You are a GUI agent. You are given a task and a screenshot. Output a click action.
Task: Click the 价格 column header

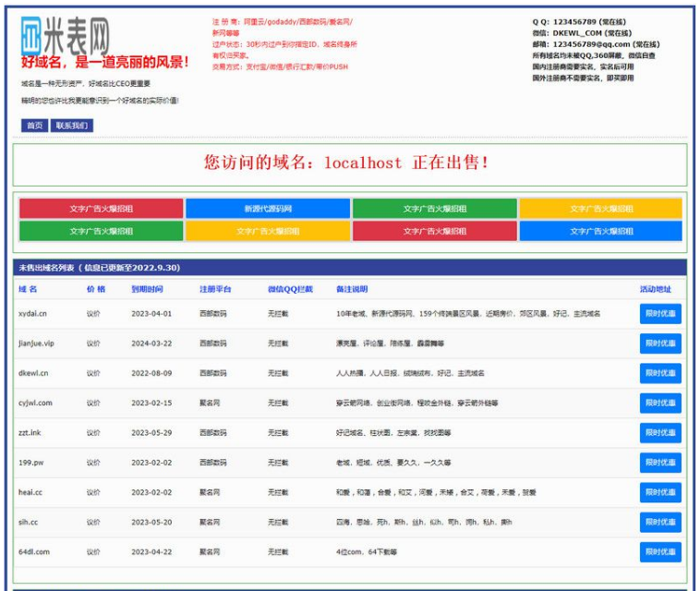pyautogui.click(x=96, y=289)
